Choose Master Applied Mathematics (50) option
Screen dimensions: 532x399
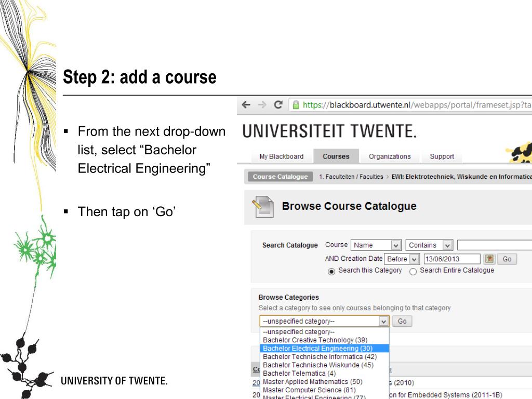[x=324, y=382]
